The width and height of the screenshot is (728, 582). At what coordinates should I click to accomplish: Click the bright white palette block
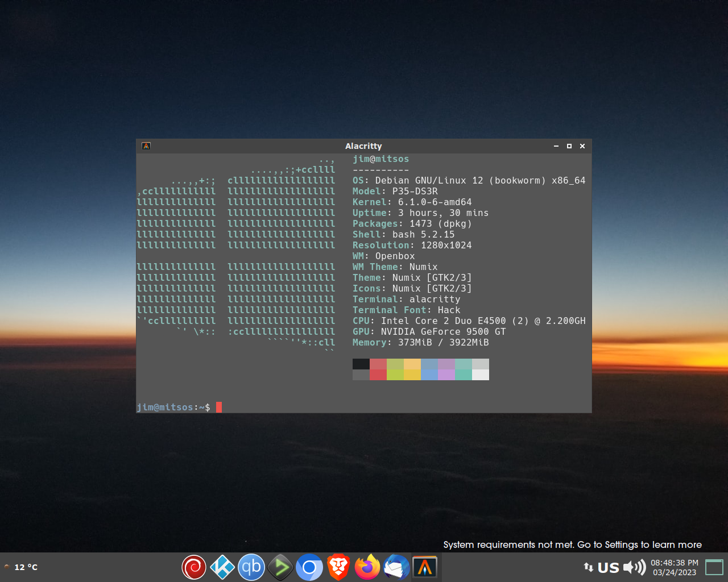pos(481,375)
